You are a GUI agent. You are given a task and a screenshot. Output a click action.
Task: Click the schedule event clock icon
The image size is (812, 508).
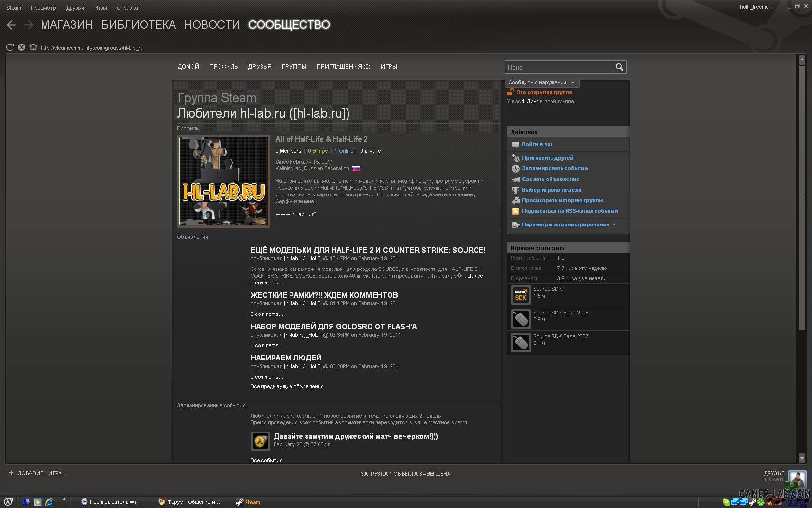pyautogui.click(x=516, y=169)
